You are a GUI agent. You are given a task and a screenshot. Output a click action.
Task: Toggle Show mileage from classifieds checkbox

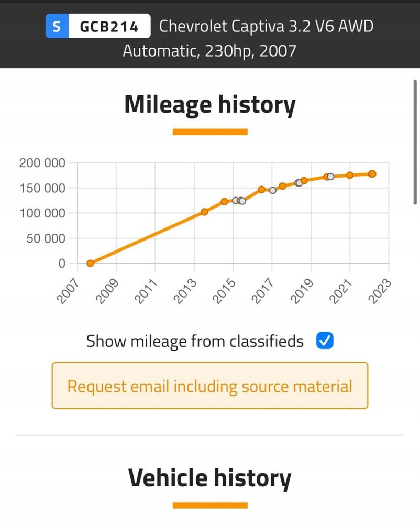pyautogui.click(x=325, y=342)
